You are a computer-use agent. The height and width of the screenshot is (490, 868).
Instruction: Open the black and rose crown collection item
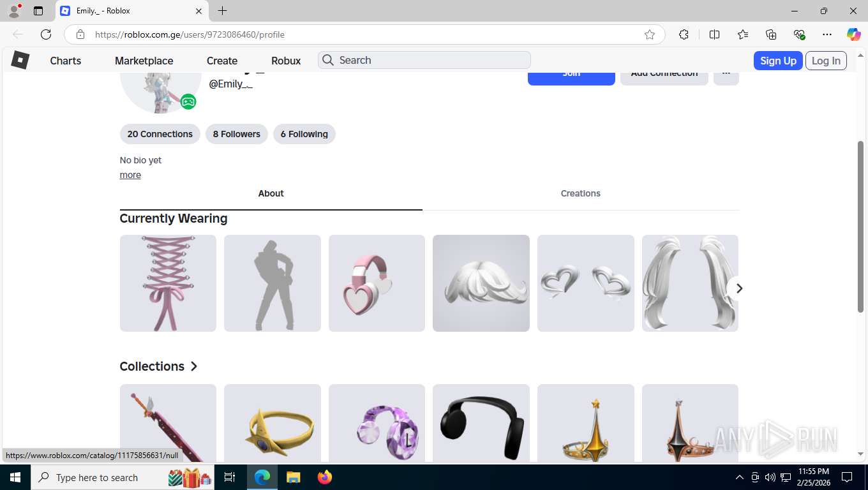coord(690,422)
